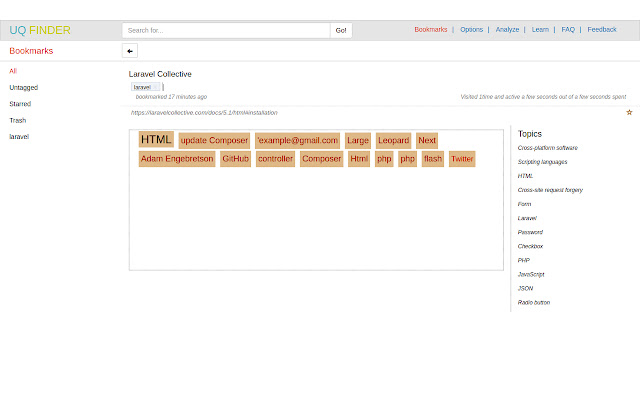640x400 pixels.
Task: Click the back arrow button
Action: 130,51
